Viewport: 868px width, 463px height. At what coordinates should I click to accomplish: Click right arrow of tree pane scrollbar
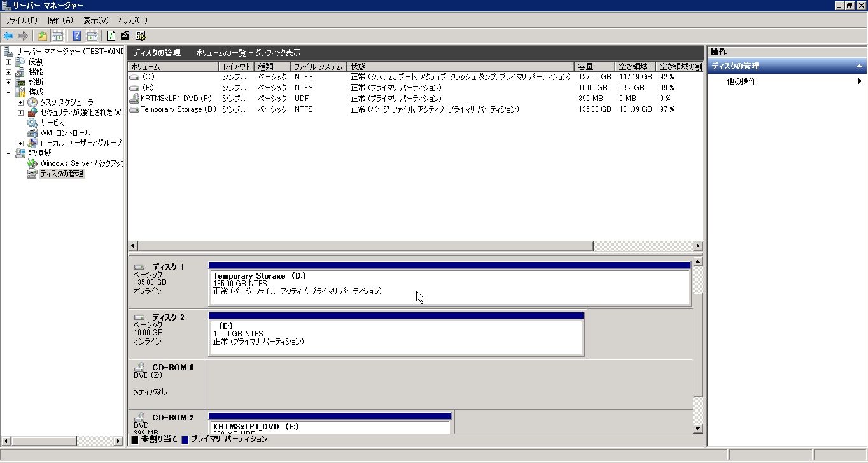(118, 441)
